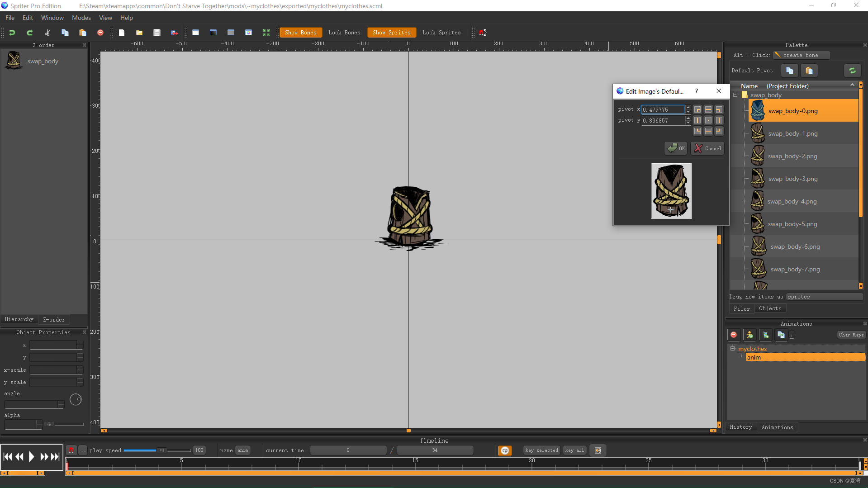868x488 pixels.
Task: Delete animation with red minus icon
Action: click(734, 335)
